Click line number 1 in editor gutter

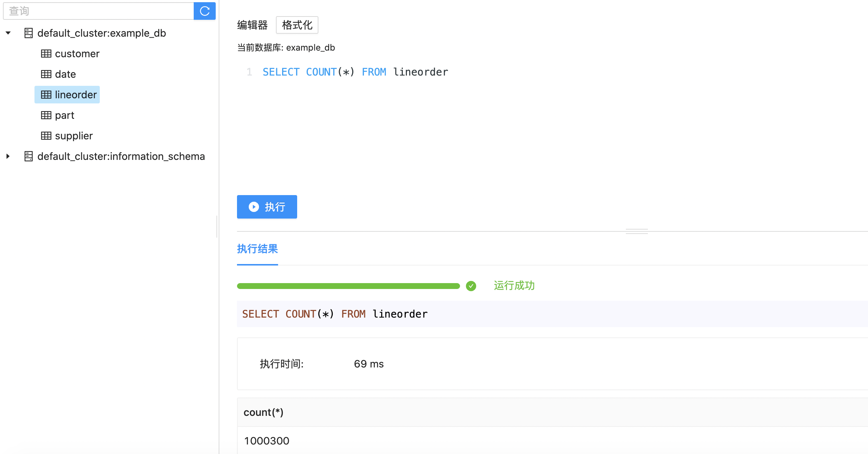249,72
